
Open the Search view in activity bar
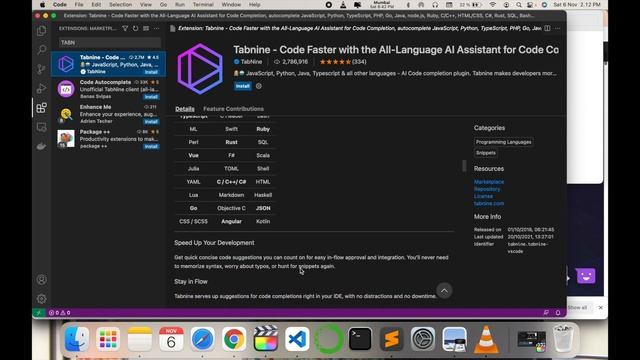tap(41, 50)
